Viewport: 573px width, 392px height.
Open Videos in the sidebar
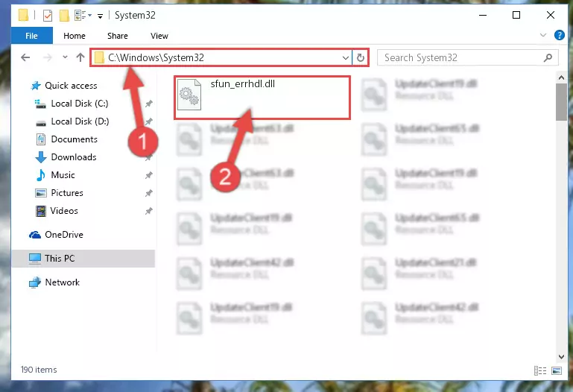point(64,211)
